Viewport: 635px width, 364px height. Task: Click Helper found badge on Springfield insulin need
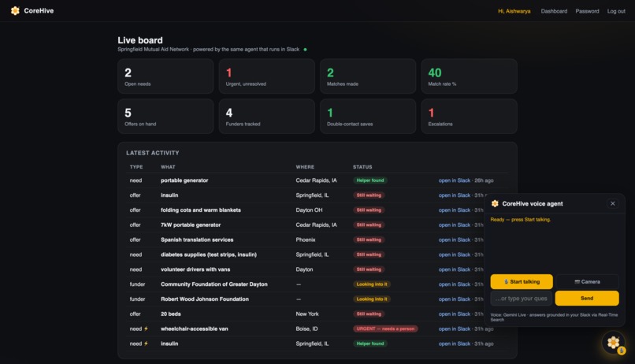click(370, 344)
